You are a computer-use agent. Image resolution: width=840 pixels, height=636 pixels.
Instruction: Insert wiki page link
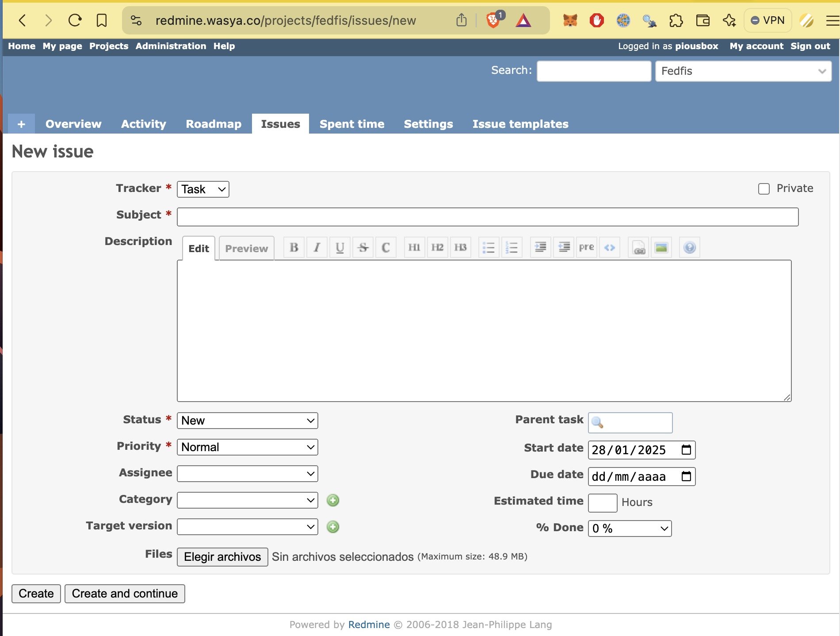click(x=638, y=247)
